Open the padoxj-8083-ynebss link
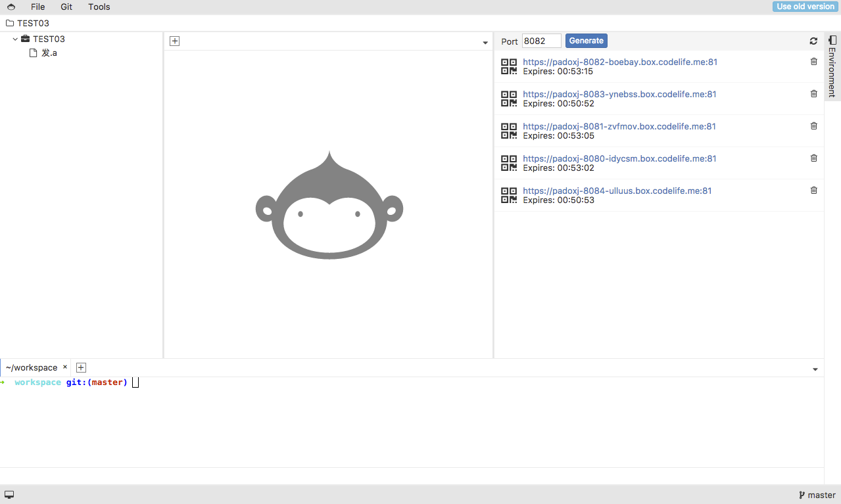The height and width of the screenshot is (504, 841). [619, 94]
